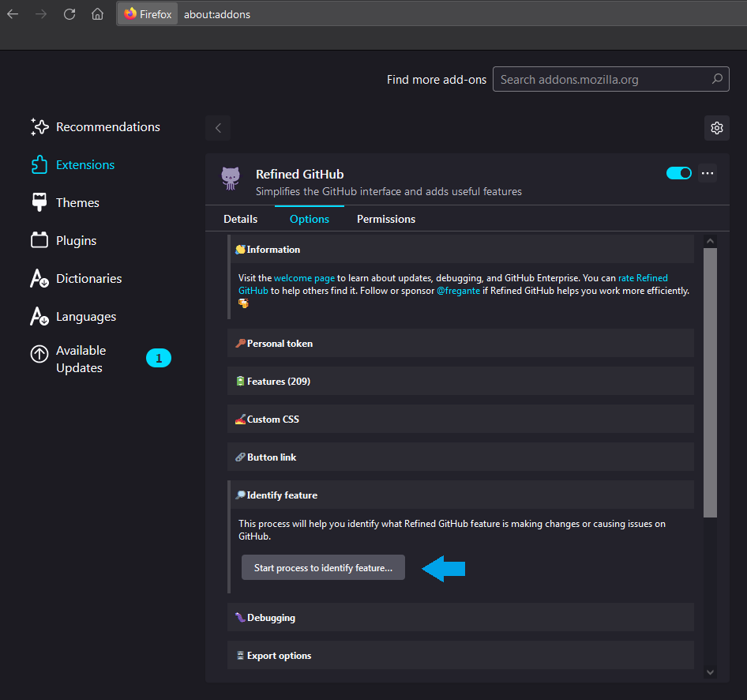Disable the Refined GitHub extension
The width and height of the screenshot is (747, 700).
(x=678, y=172)
